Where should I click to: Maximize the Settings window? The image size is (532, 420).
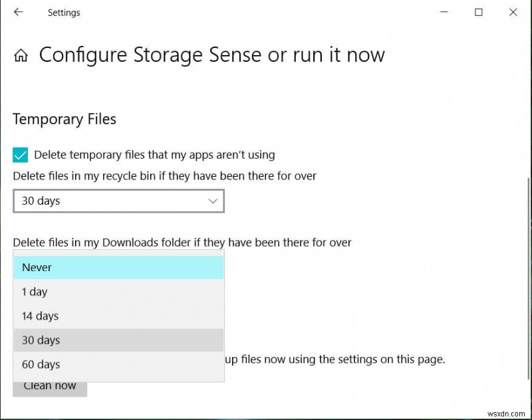tap(479, 13)
